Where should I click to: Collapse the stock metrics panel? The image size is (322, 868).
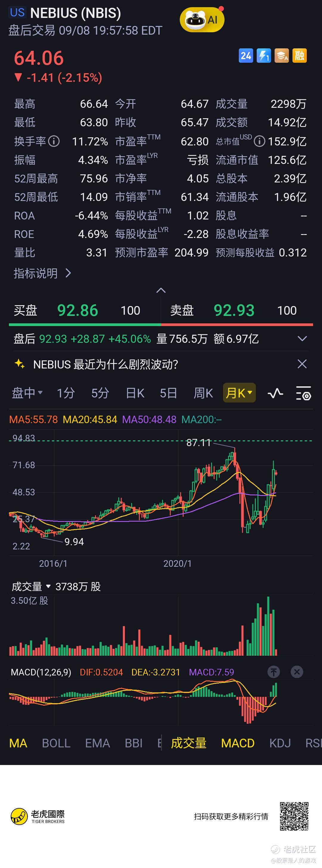tap(161, 290)
